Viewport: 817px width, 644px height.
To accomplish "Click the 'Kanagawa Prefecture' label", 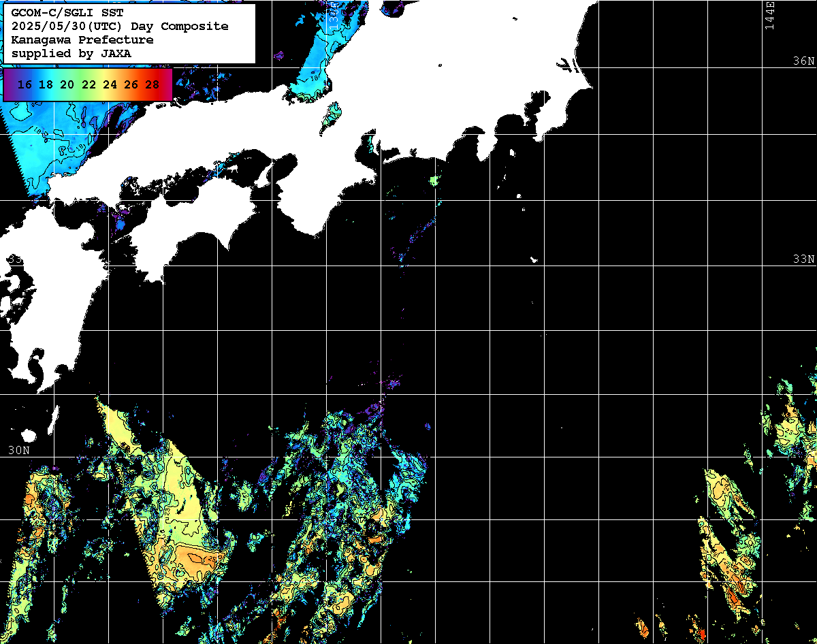I will (82, 40).
